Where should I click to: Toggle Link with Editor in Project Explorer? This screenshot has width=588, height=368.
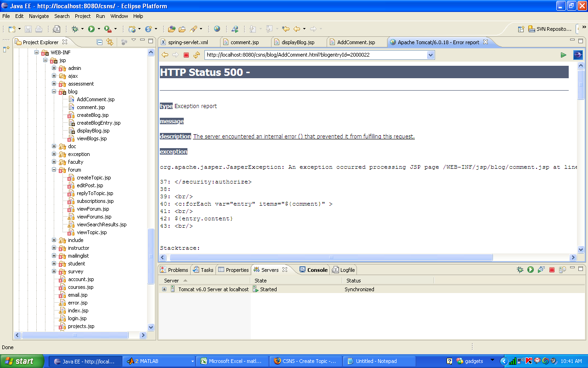(110, 42)
